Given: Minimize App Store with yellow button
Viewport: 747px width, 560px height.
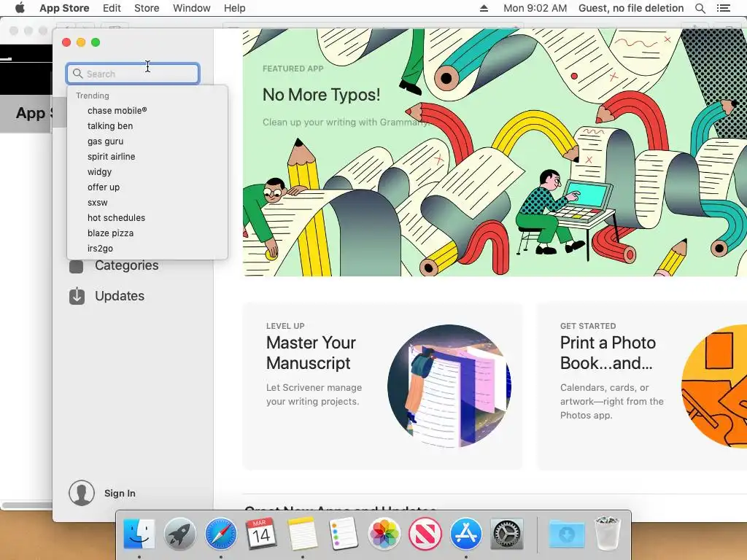Looking at the screenshot, I should tap(81, 42).
